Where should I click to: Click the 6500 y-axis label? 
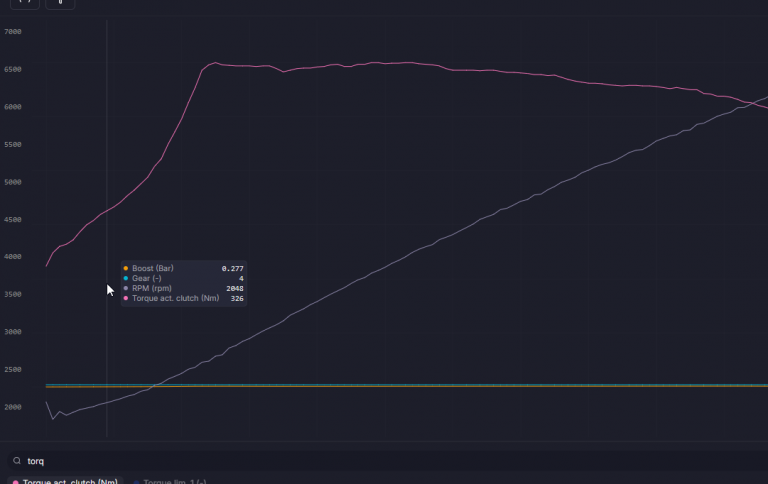point(13,70)
